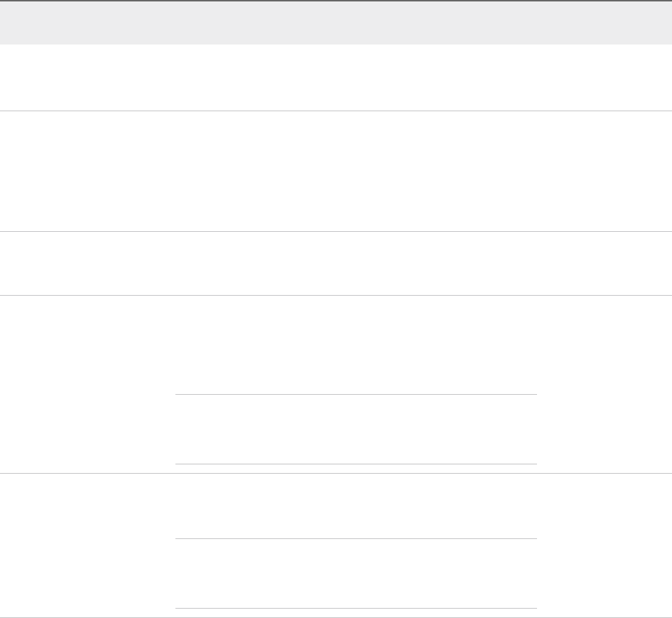This screenshot has height=618, width=672.
Task: Click the fourth row's inset bordered section
Action: [355, 429]
